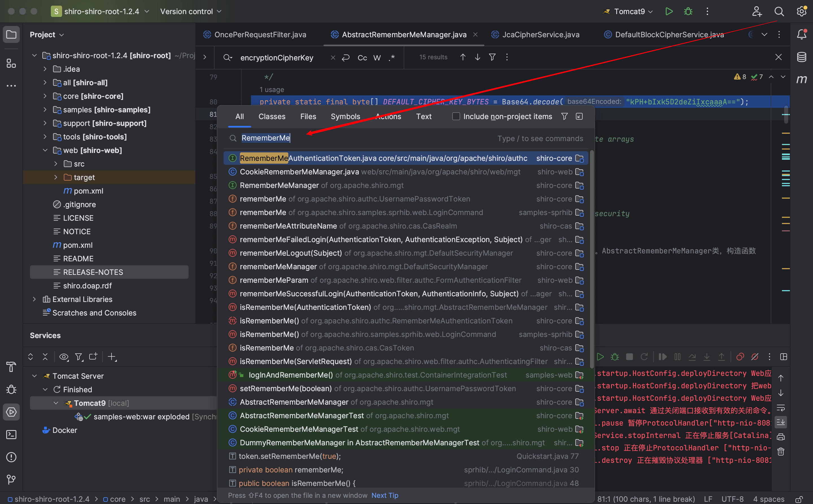The width and height of the screenshot is (813, 504).
Task: Open Terminal tool window
Action: [x=11, y=435]
